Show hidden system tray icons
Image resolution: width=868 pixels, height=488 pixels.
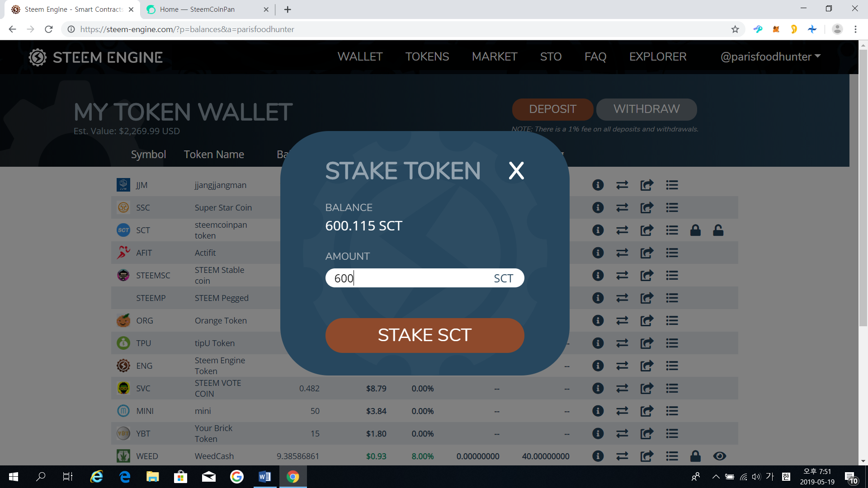[716, 477]
